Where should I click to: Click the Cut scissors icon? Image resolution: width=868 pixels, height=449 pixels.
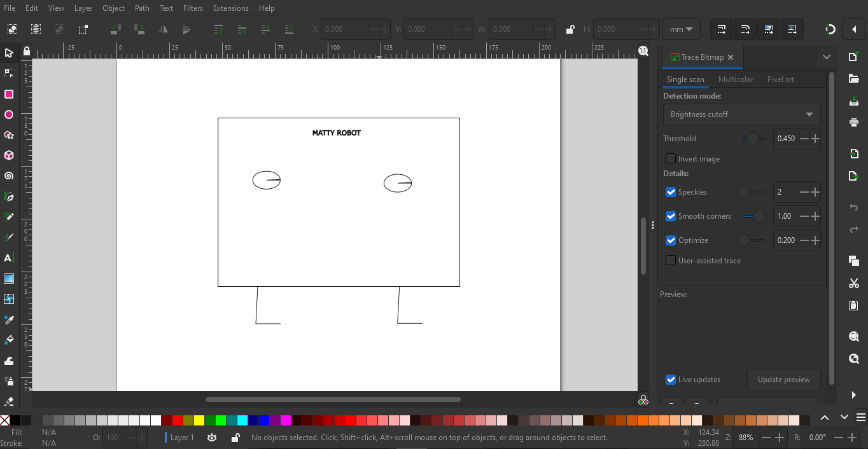point(854,283)
